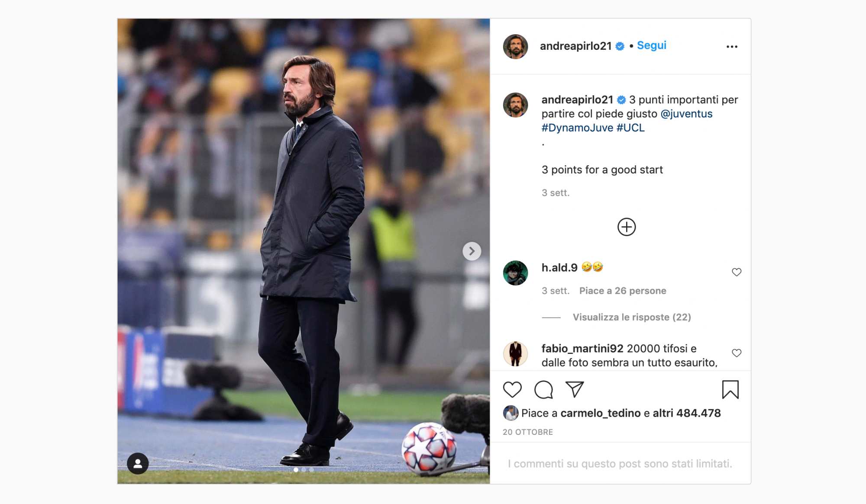Go to the next photo in the carousel

[x=472, y=251]
